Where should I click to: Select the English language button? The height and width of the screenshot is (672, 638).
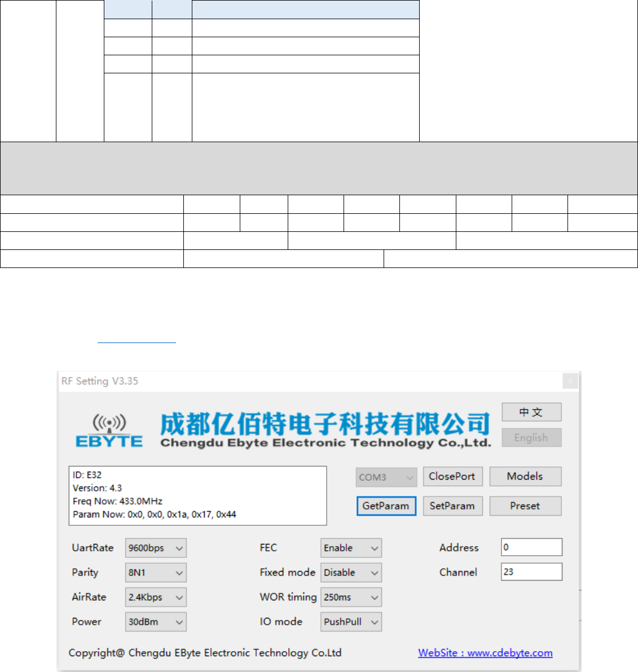pyautogui.click(x=531, y=438)
